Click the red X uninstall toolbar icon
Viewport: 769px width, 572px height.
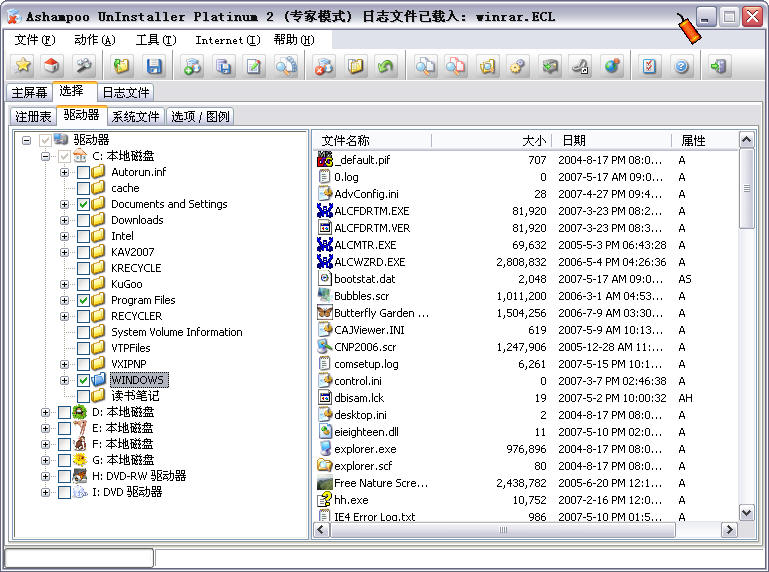click(324, 66)
